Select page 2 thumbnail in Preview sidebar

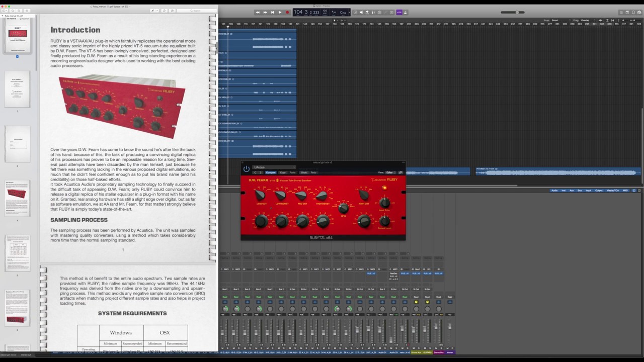18,89
